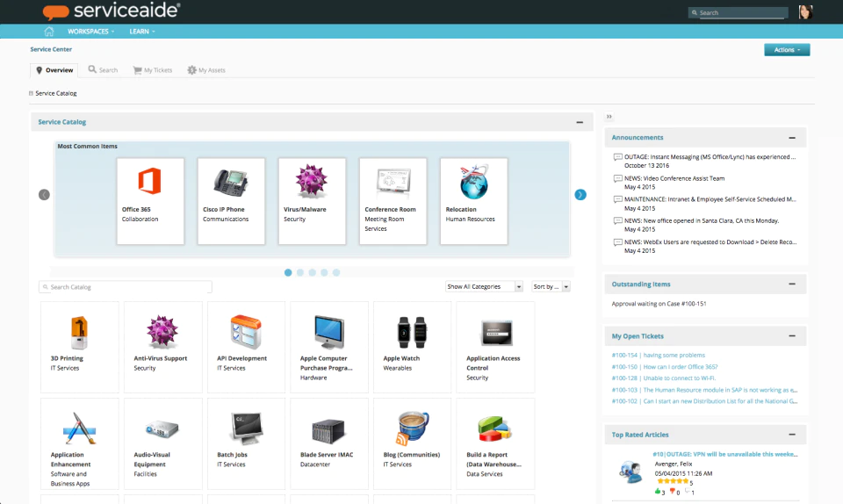The width and height of the screenshot is (843, 504).
Task: Click the Service Center breadcrumb link
Action: 51,49
